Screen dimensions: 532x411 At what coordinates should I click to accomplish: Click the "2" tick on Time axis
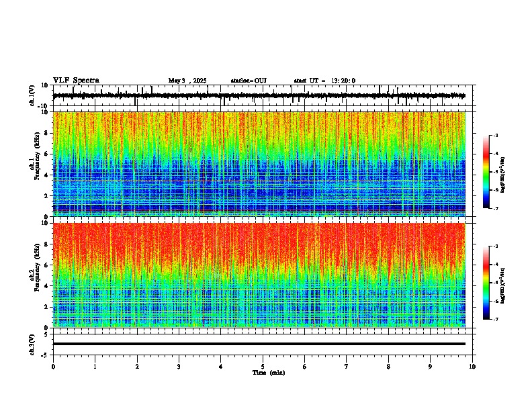point(137,367)
